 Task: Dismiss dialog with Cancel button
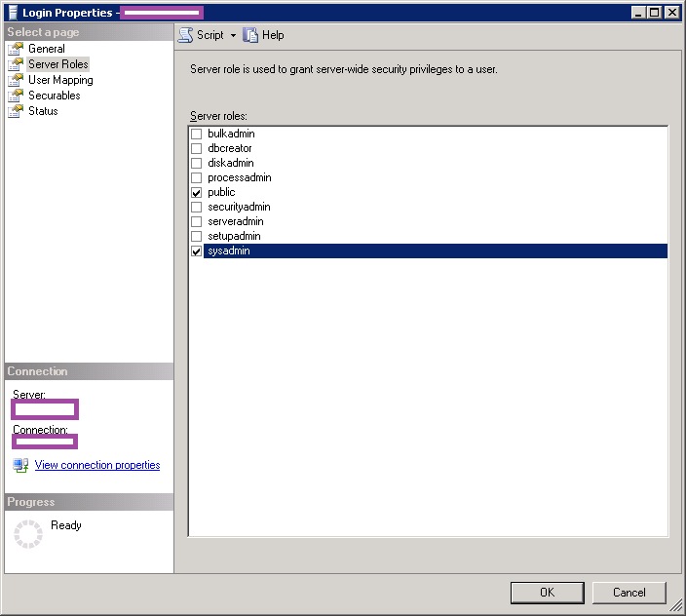pos(629,593)
